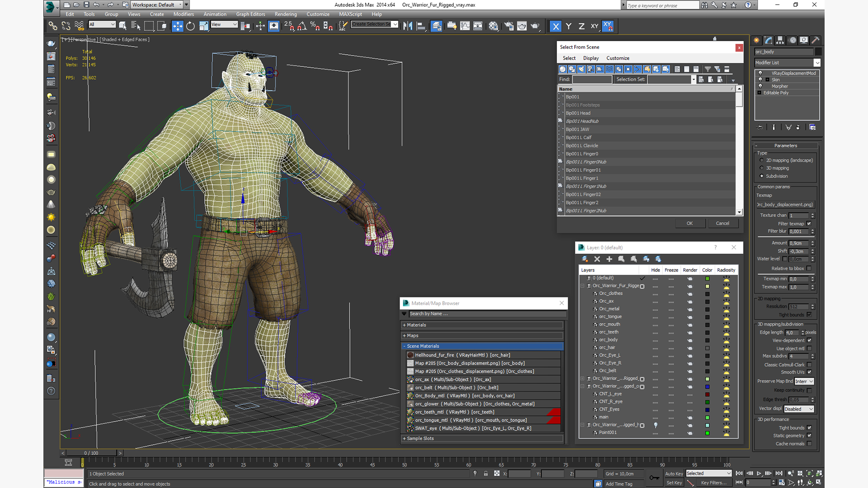The image size is (868, 488).
Task: Click the Select and Link tool
Action: (53, 26)
